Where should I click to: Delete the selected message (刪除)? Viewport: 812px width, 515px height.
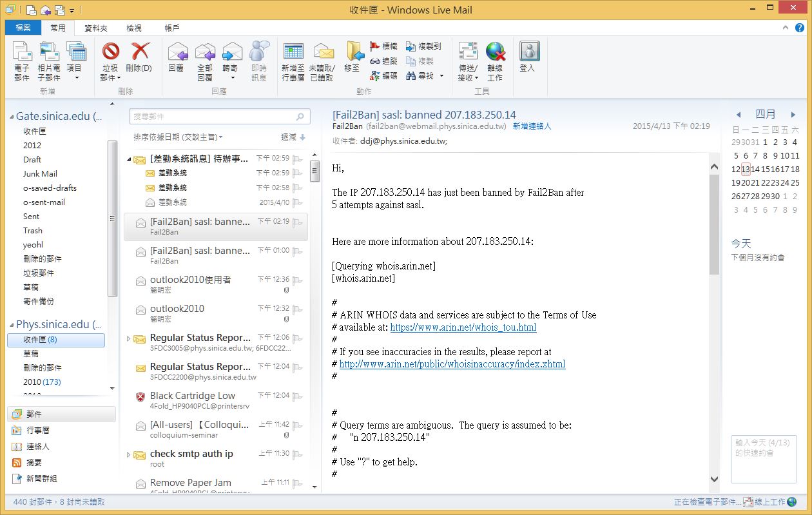point(139,57)
